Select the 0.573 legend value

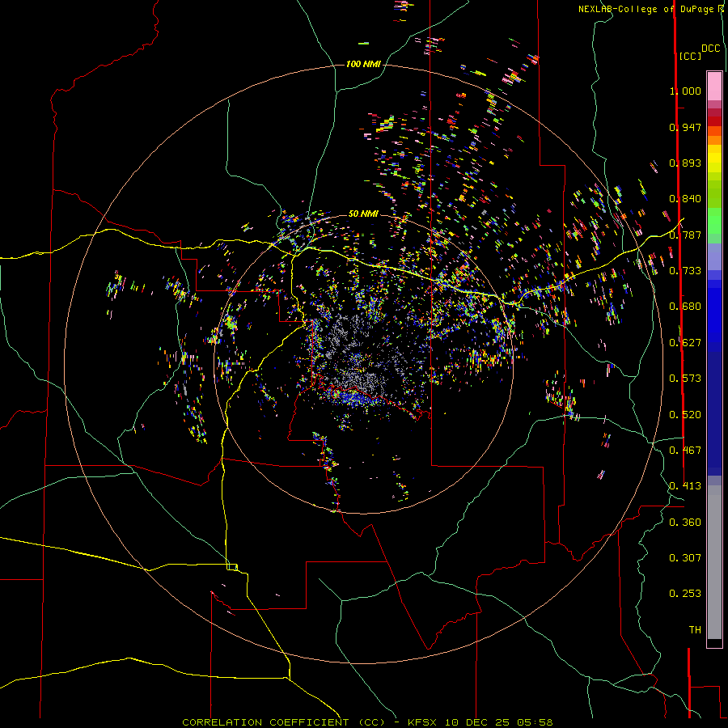[x=685, y=379]
